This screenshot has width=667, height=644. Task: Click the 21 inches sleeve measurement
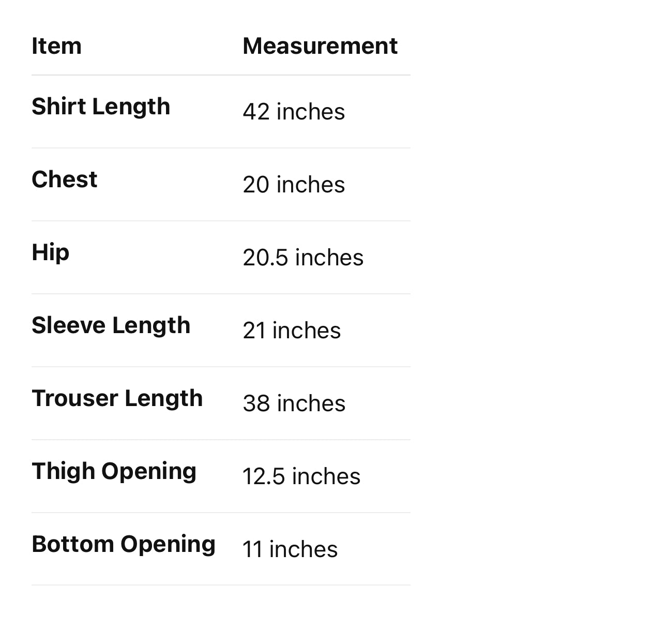292,331
